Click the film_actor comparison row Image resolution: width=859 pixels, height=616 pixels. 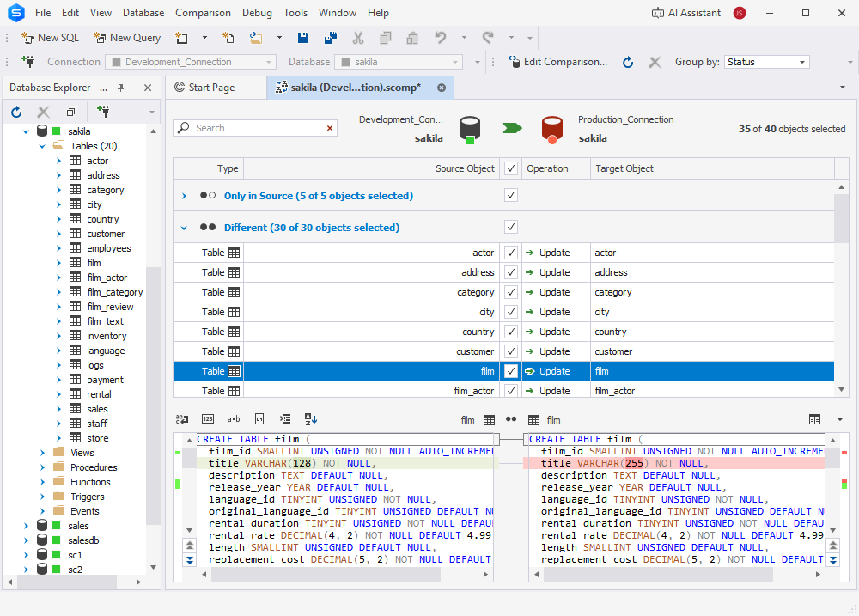[503, 391]
